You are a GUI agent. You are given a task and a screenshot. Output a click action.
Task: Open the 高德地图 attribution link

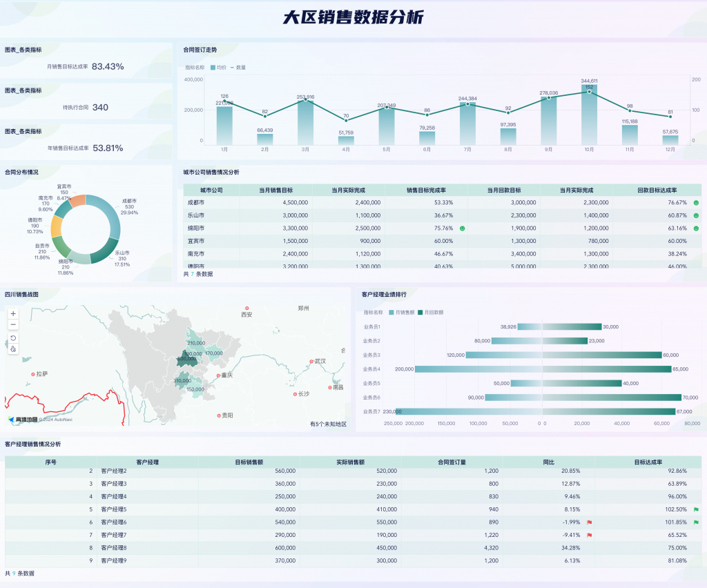tap(21, 418)
